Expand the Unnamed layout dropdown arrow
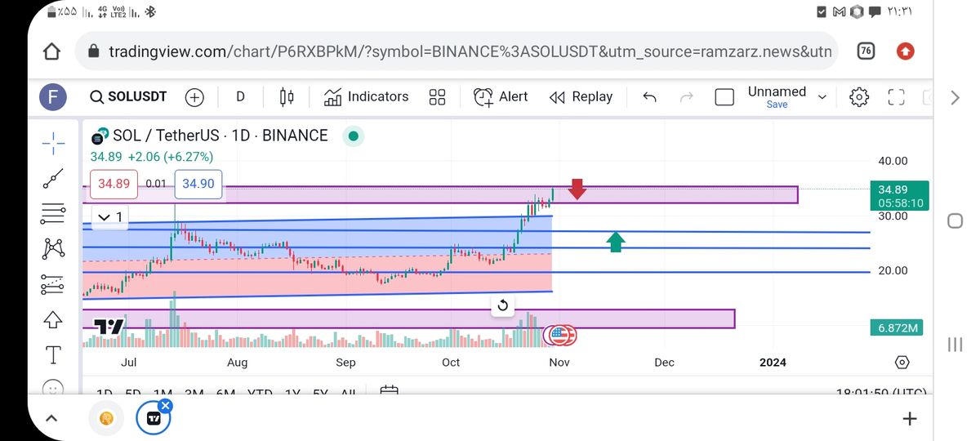This screenshot has width=980, height=441. (x=822, y=97)
